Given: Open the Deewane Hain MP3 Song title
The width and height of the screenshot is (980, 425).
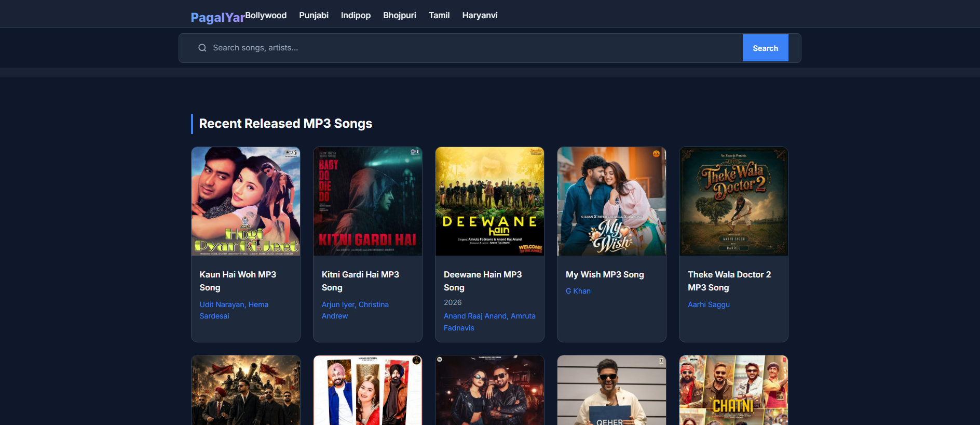Looking at the screenshot, I should (x=483, y=281).
